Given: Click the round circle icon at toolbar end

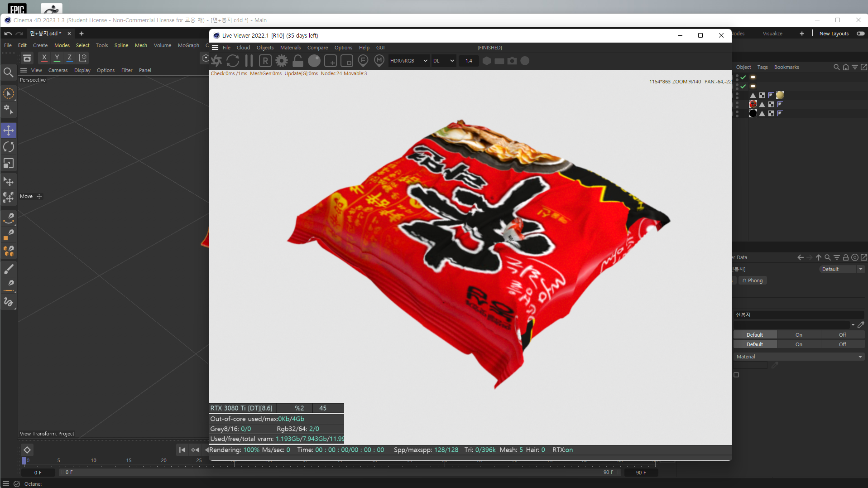Looking at the screenshot, I should tap(525, 61).
